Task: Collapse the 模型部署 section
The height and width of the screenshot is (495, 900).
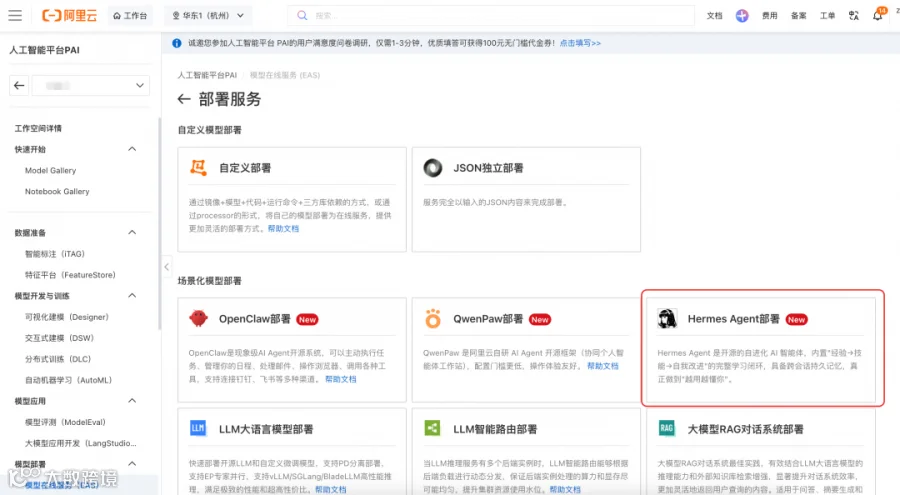Action: [132, 464]
